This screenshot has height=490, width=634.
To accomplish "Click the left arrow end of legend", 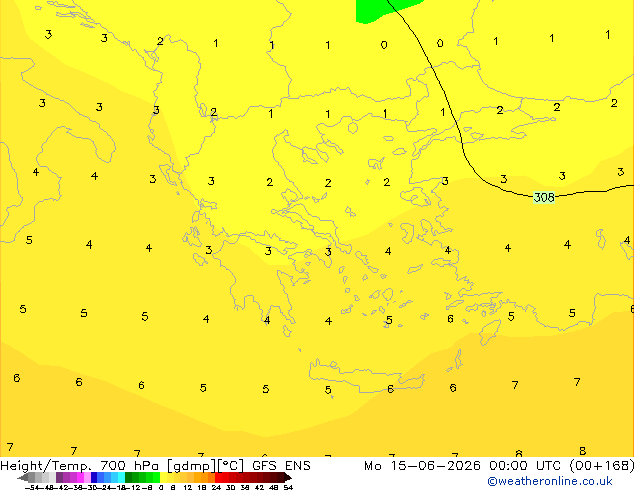I will pos(22,478).
